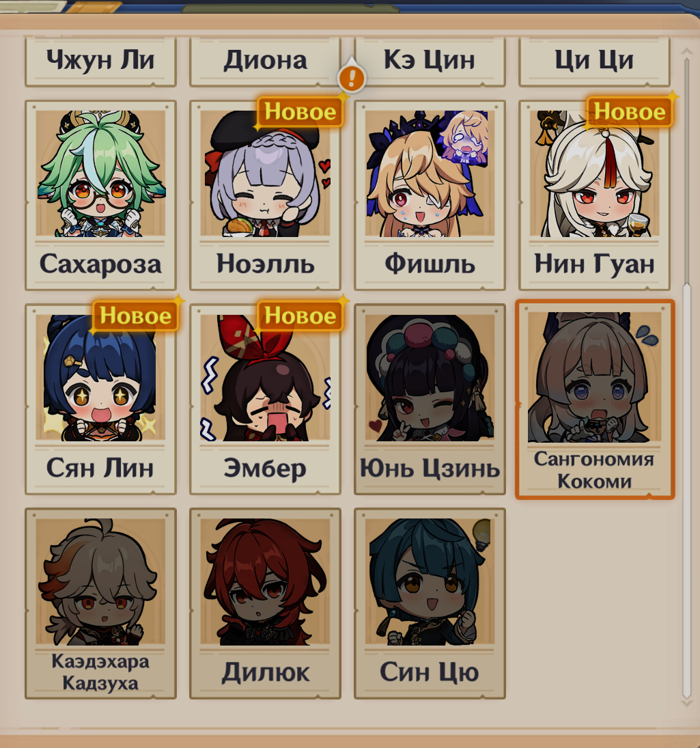Pick the Сян Лин character card

100,400
